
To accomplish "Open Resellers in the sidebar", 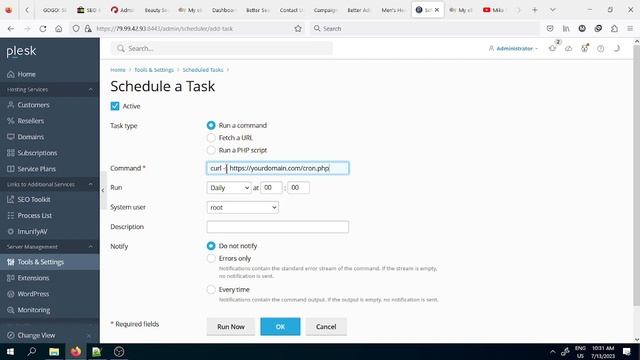I will pos(31,121).
